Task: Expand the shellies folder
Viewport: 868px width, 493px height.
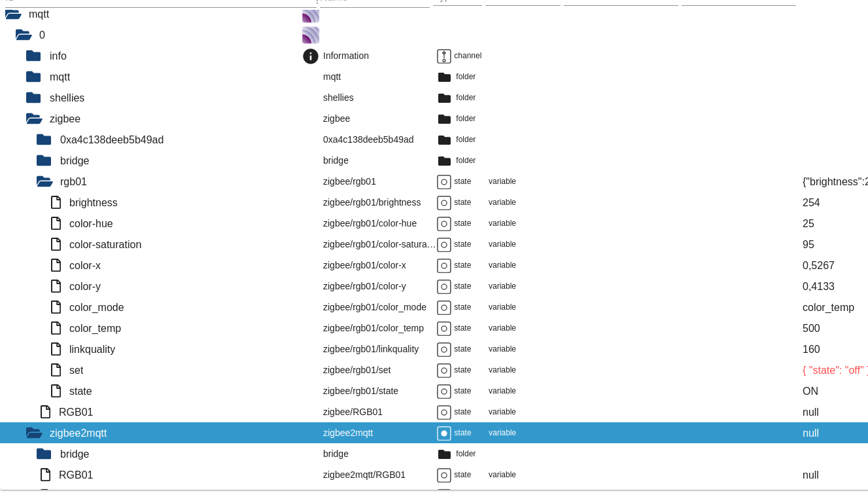Action: [33, 98]
